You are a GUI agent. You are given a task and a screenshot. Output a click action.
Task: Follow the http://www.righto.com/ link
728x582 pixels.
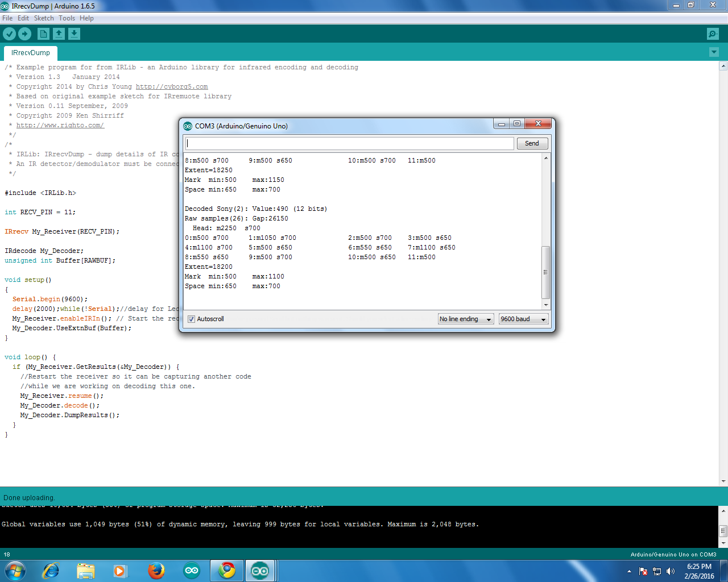click(60, 125)
